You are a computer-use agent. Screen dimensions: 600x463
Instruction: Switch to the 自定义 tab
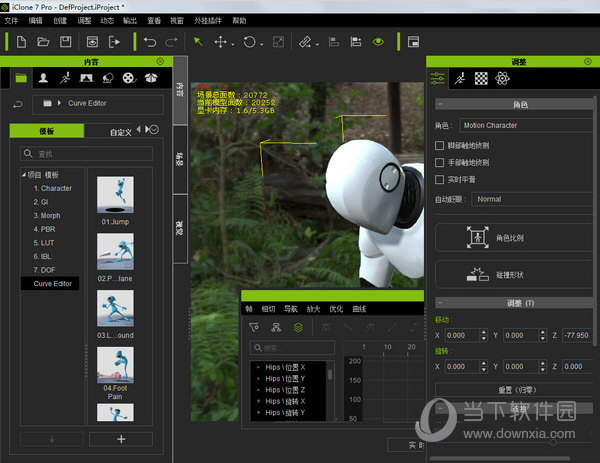(x=121, y=132)
